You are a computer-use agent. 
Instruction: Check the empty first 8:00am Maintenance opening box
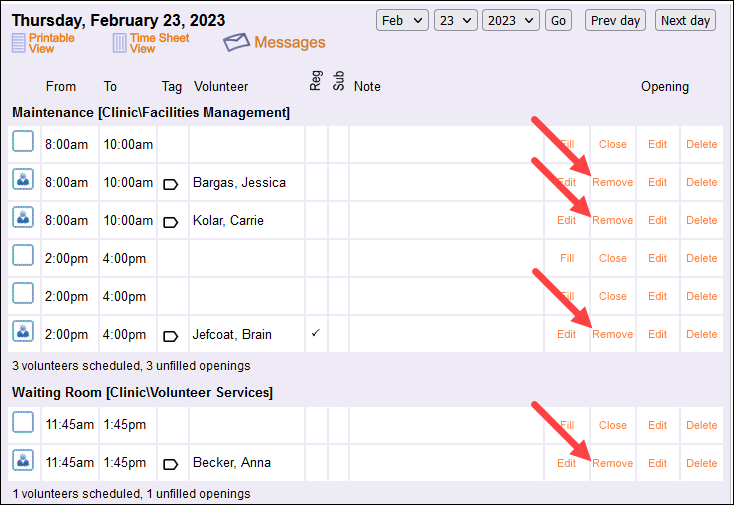coord(23,143)
